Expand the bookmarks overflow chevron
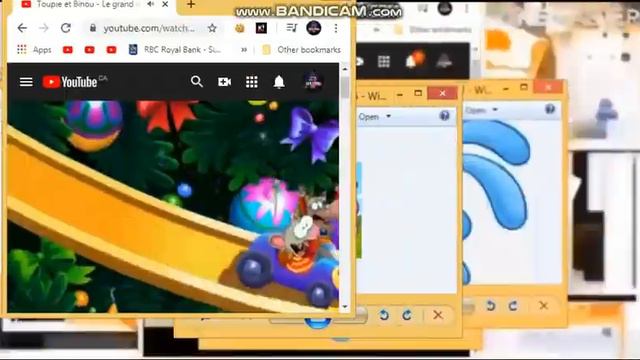This screenshot has width=640, height=360. pos(244,50)
